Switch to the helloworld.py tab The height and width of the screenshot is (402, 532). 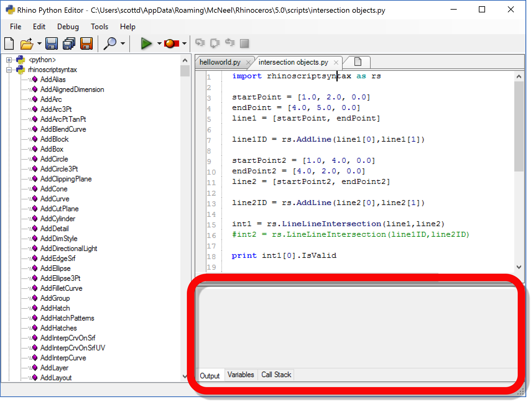pos(220,62)
